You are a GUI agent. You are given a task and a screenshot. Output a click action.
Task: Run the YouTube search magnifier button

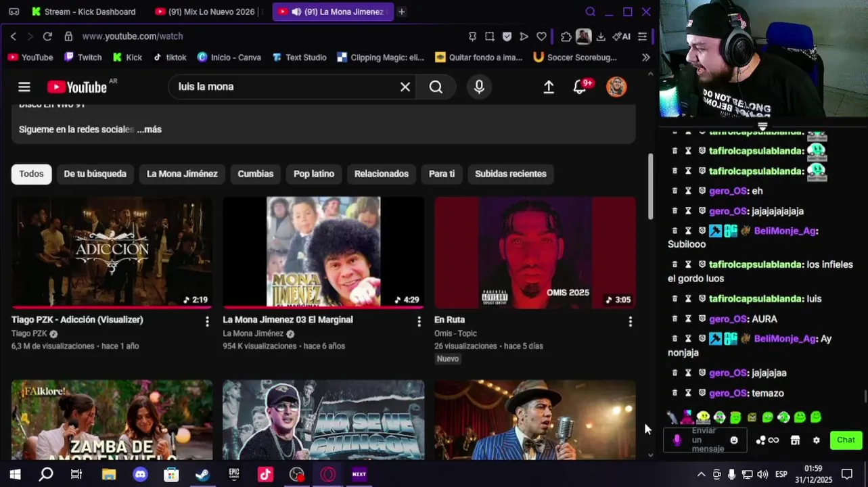coord(436,87)
